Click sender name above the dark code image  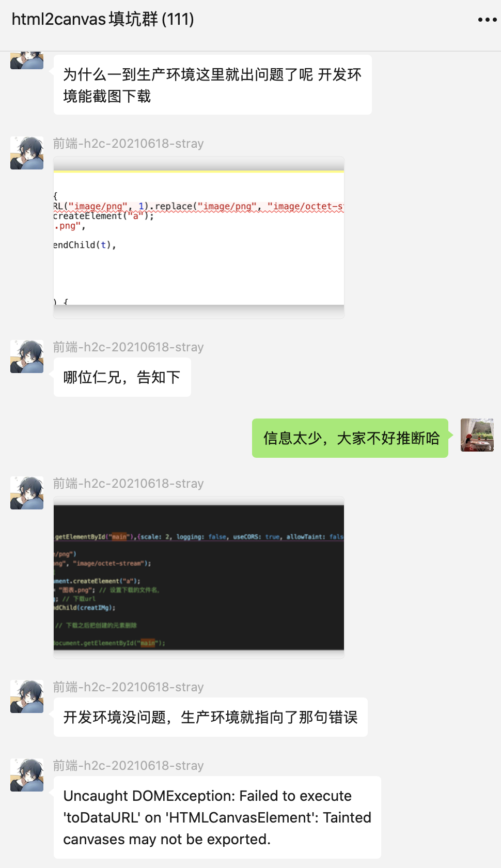click(x=129, y=484)
